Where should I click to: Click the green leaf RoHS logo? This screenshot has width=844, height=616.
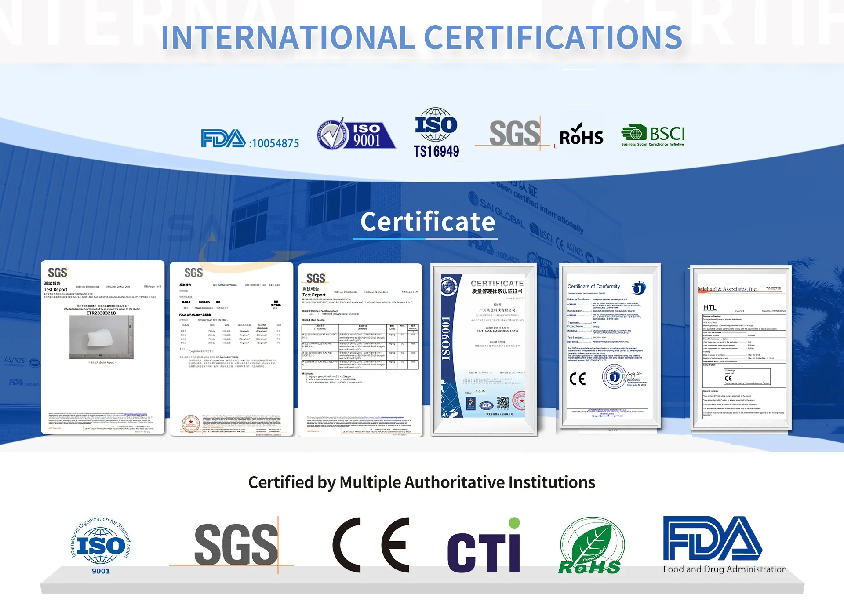point(592,546)
